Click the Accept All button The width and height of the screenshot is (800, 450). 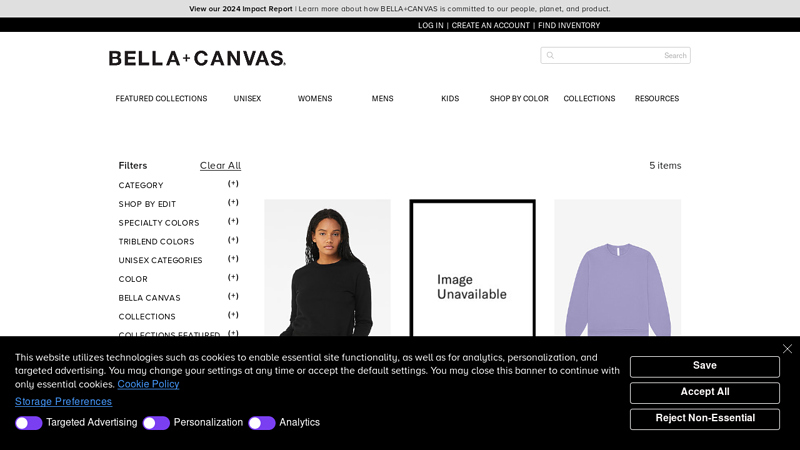705,392
